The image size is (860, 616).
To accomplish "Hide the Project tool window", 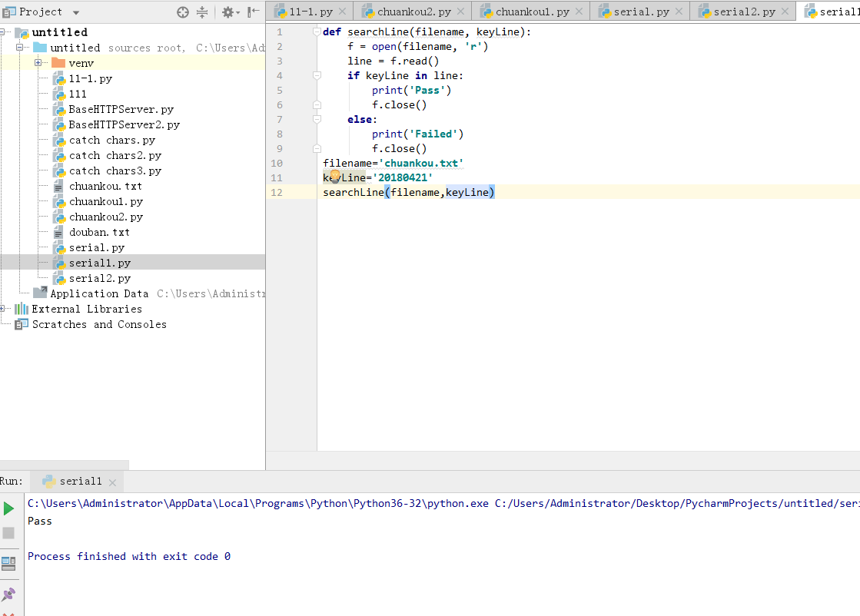I will 253,12.
